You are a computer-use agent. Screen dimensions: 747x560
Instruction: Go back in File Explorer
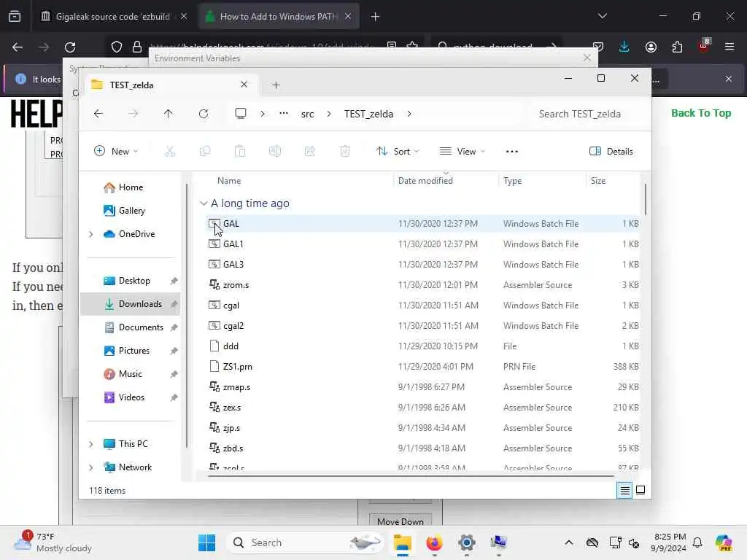coord(98,114)
